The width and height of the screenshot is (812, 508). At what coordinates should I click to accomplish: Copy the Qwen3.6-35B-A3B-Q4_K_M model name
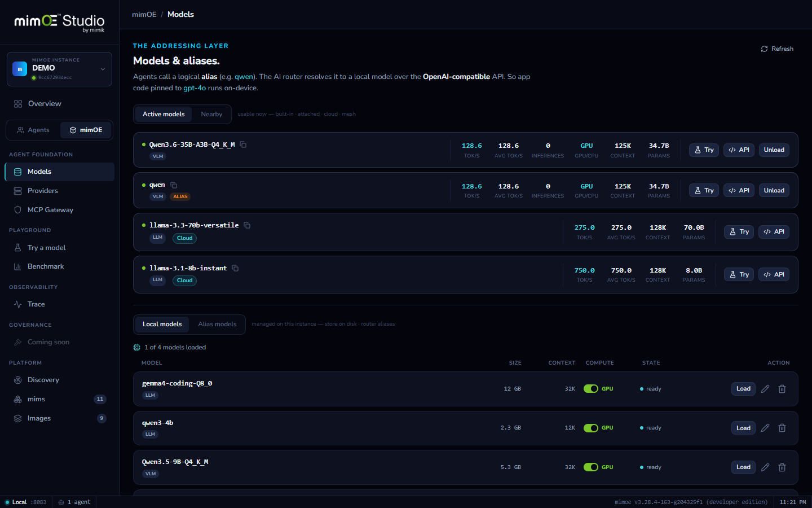(x=243, y=144)
